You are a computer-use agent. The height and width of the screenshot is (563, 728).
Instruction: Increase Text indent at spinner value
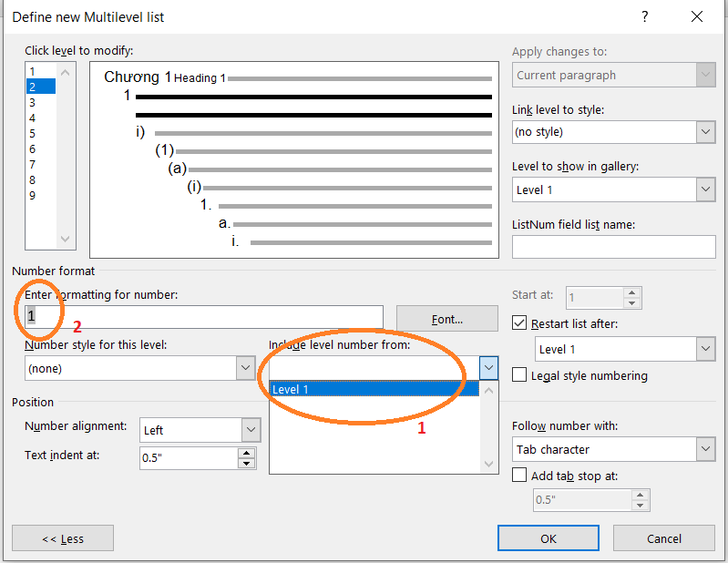tap(245, 452)
